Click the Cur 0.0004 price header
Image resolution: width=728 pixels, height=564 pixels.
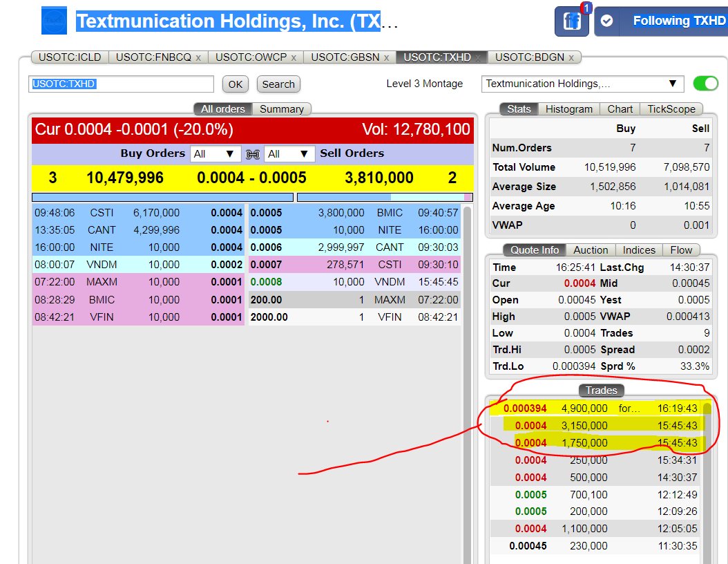click(x=134, y=129)
